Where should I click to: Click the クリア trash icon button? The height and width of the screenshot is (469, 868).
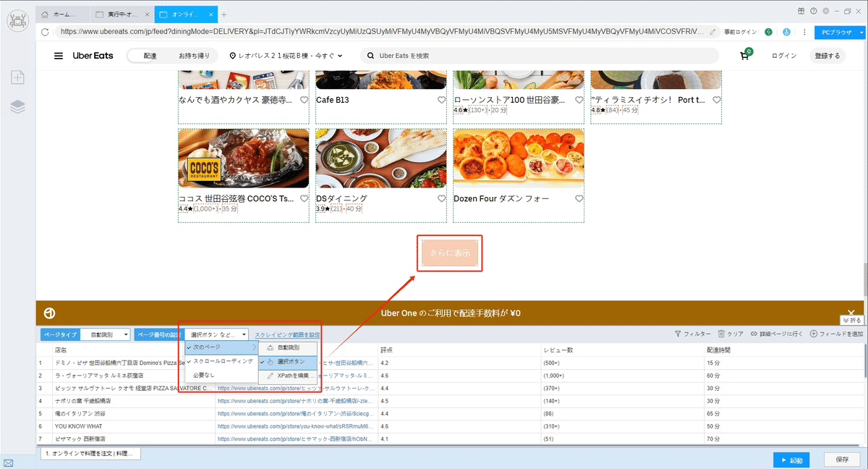tap(731, 334)
